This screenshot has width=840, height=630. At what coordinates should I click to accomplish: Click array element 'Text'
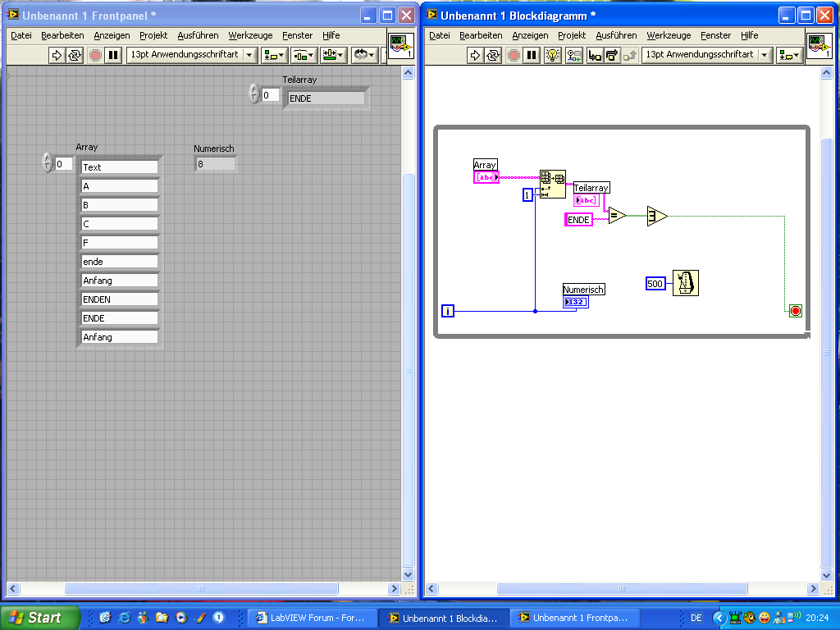click(120, 167)
